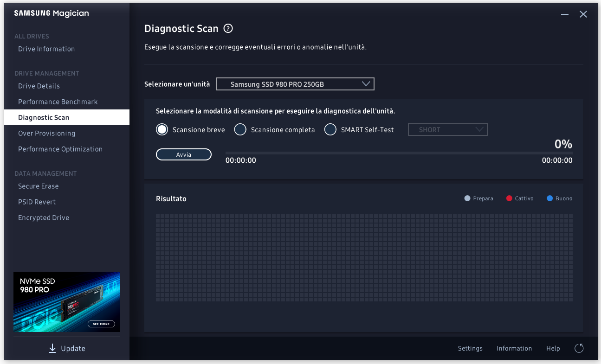Open Help from bottom bar
This screenshot has width=601, height=364.
(x=553, y=348)
